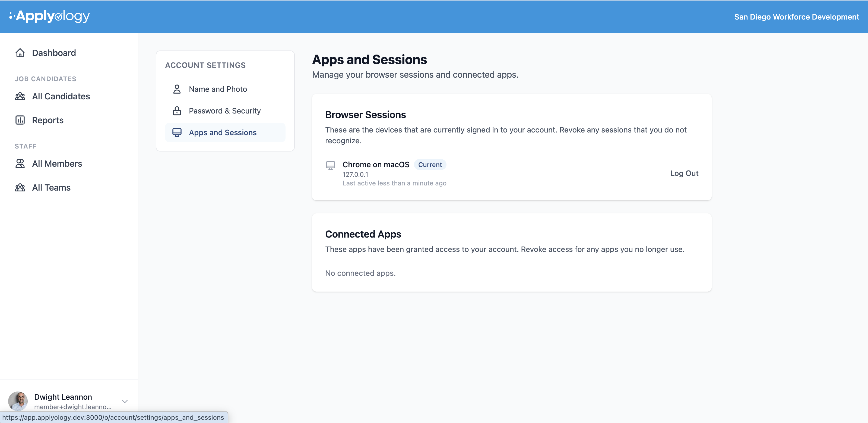Screen dimensions: 868x423
Task: Select Password & Security settings
Action: pos(225,111)
